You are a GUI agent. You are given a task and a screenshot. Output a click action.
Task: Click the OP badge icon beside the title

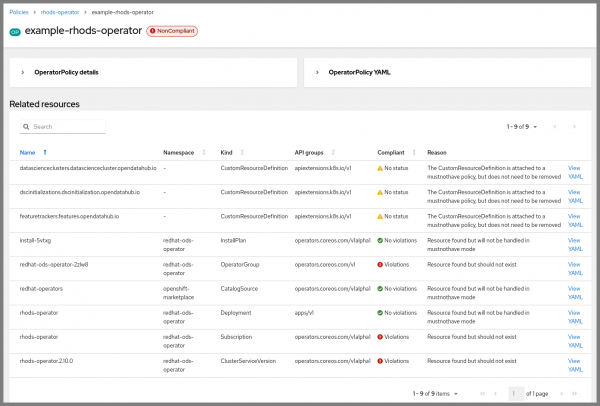(15, 32)
